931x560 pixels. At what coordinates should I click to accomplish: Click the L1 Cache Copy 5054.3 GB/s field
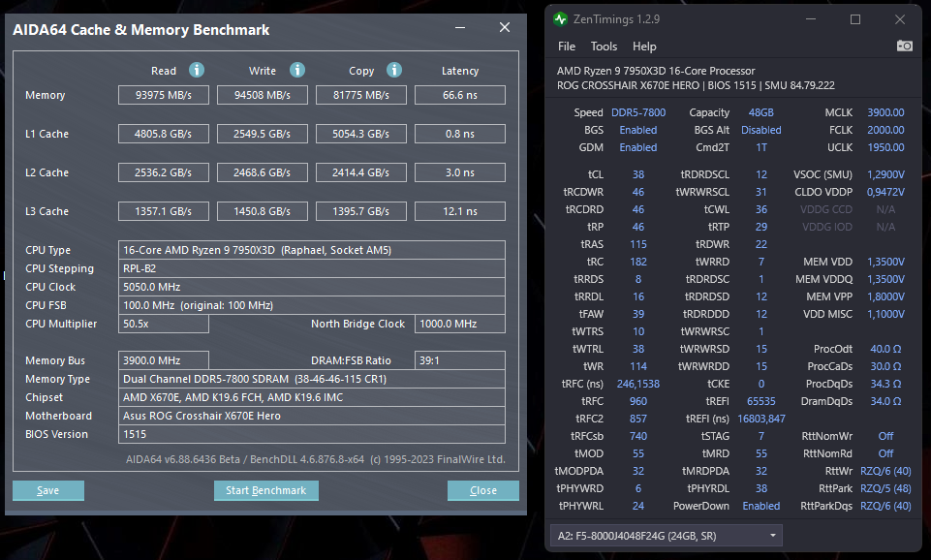pos(361,134)
